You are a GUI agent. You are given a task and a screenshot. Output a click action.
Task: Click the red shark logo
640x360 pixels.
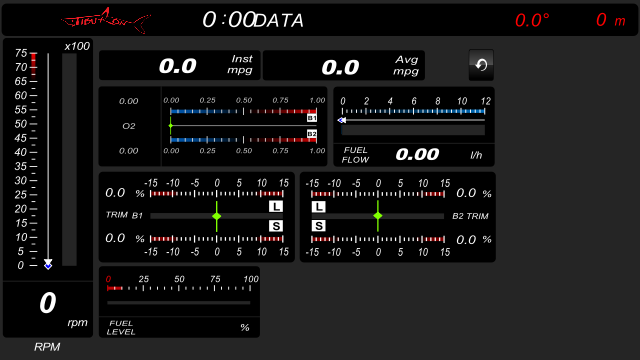coord(106,20)
